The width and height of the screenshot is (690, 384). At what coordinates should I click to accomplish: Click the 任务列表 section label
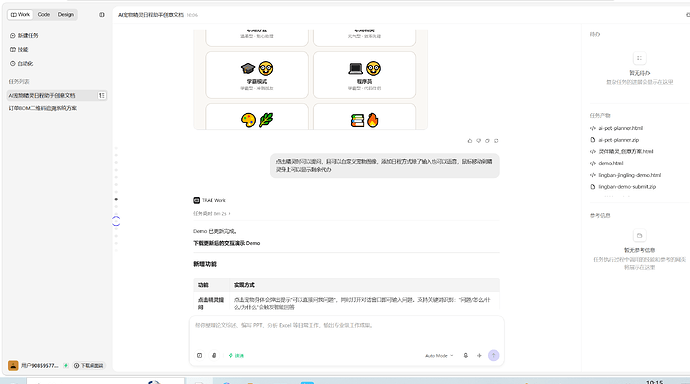point(19,81)
